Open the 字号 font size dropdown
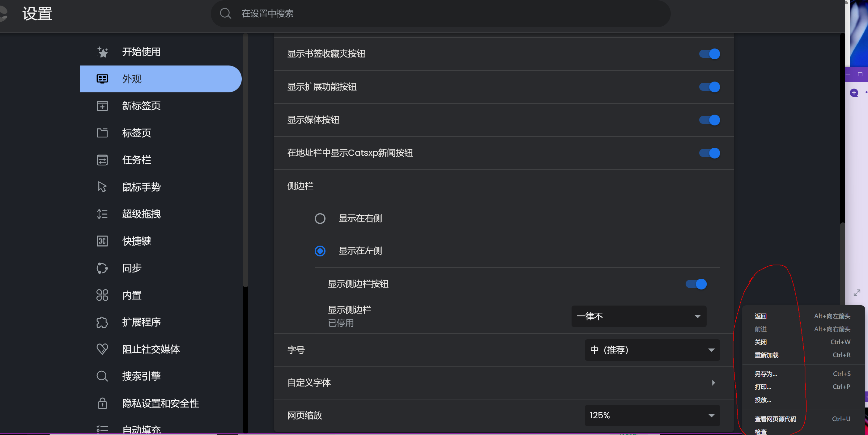The image size is (868, 435). [652, 350]
